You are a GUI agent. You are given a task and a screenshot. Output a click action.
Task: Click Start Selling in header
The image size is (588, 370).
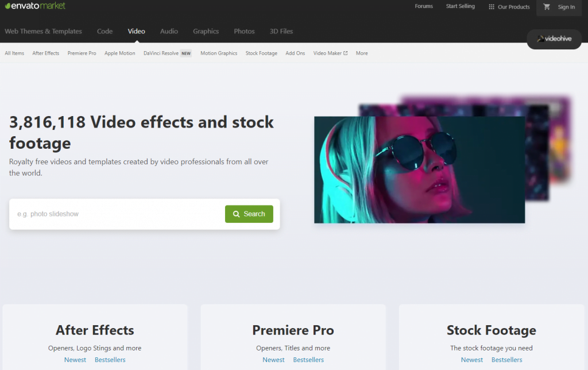click(460, 6)
